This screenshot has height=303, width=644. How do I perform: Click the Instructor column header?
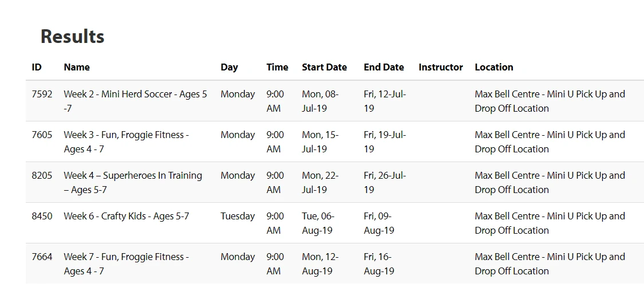click(440, 67)
